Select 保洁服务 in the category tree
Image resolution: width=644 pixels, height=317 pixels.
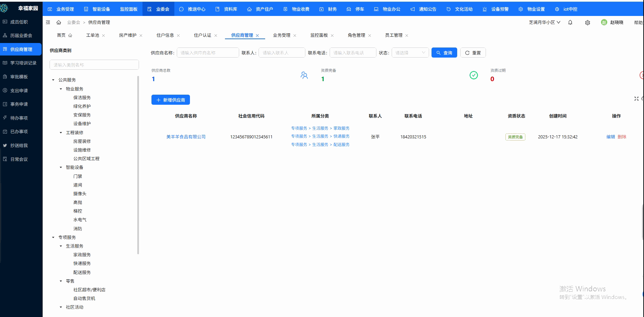pyautogui.click(x=82, y=98)
